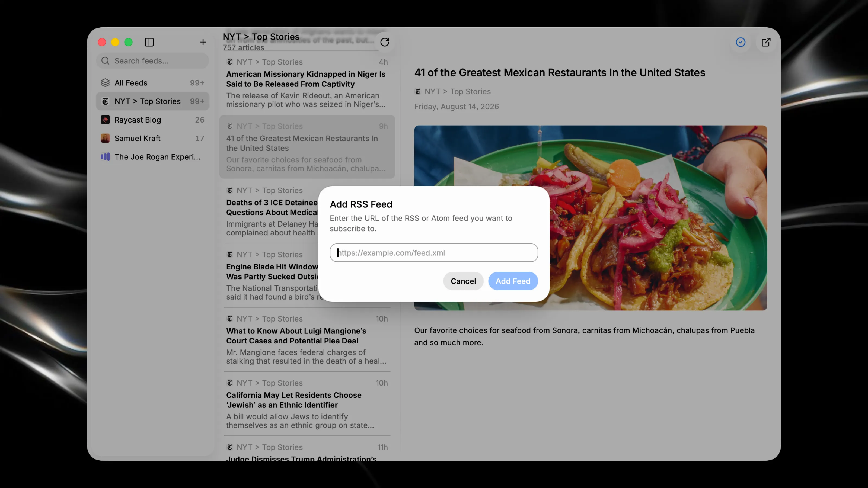
Task: Refresh the NYT Top Stories feed
Action: click(385, 42)
